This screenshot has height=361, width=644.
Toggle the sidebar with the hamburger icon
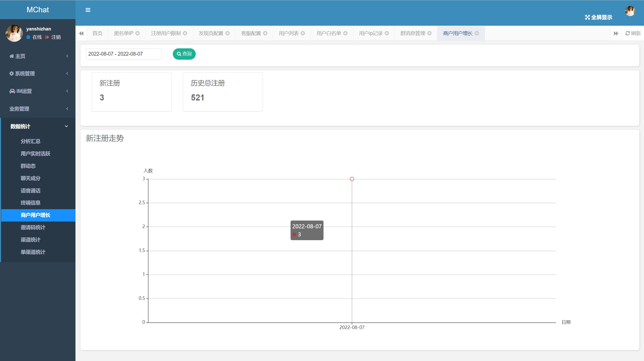88,10
